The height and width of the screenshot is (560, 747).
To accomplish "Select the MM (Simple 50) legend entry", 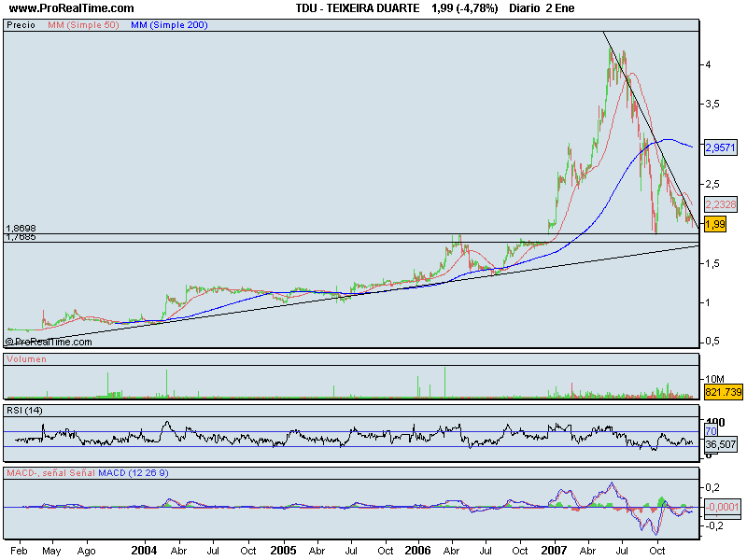I will point(83,25).
